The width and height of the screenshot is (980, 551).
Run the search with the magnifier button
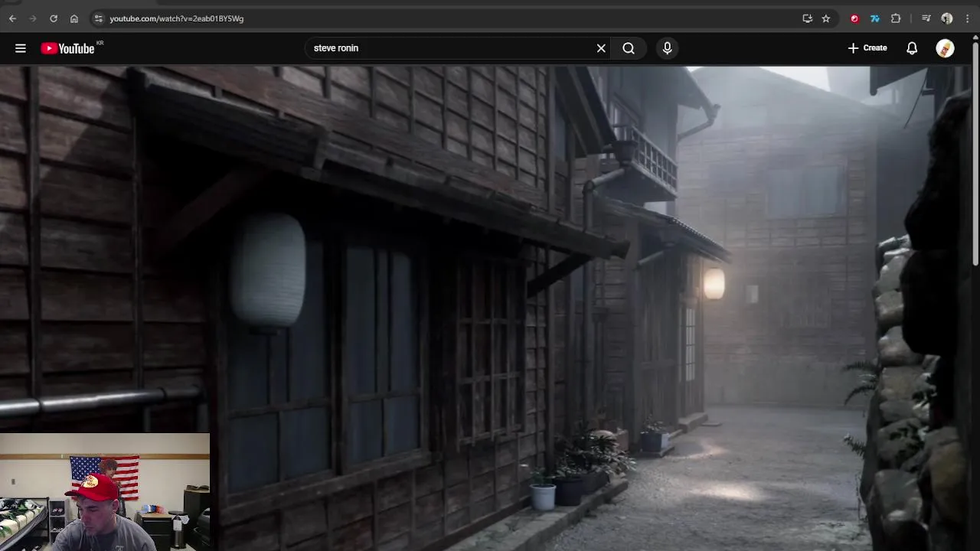click(x=629, y=48)
